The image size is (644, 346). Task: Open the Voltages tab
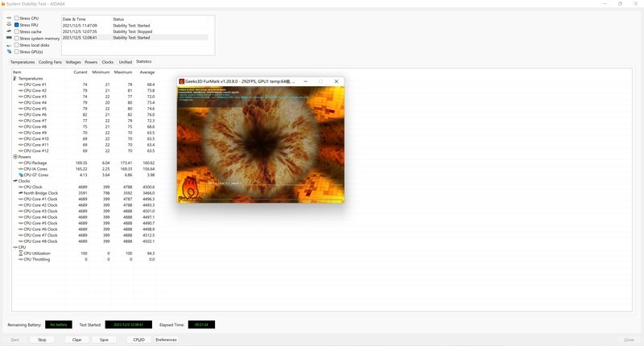click(x=73, y=62)
